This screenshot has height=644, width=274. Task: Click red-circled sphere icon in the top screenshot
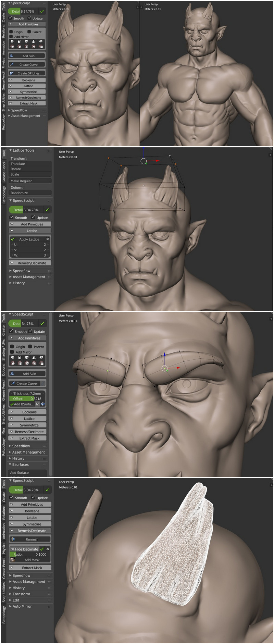tap(12, 46)
